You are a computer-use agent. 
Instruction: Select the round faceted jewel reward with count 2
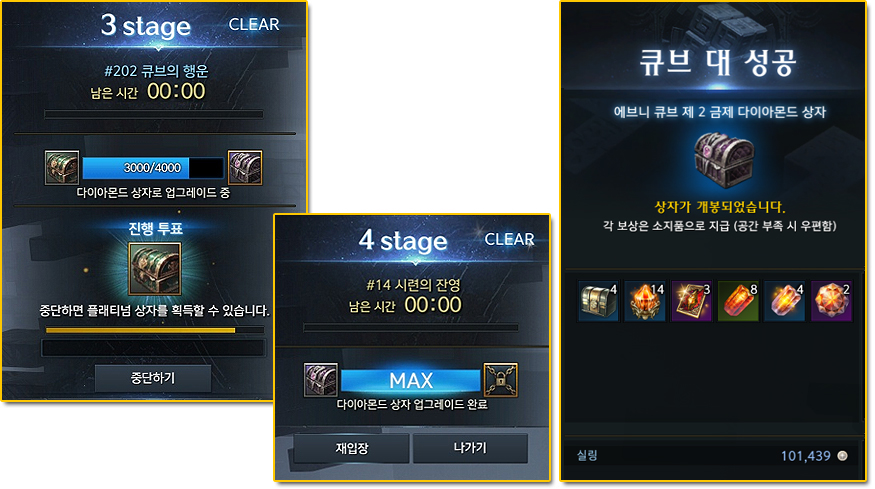point(831,301)
